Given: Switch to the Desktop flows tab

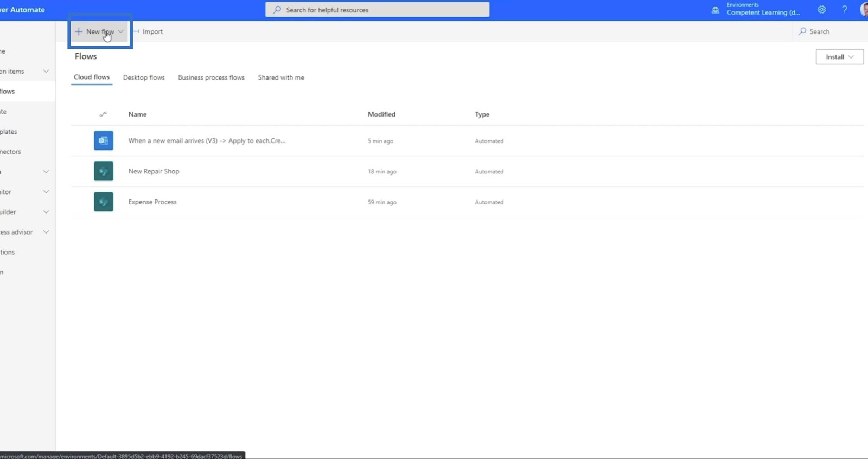Looking at the screenshot, I should (x=144, y=77).
